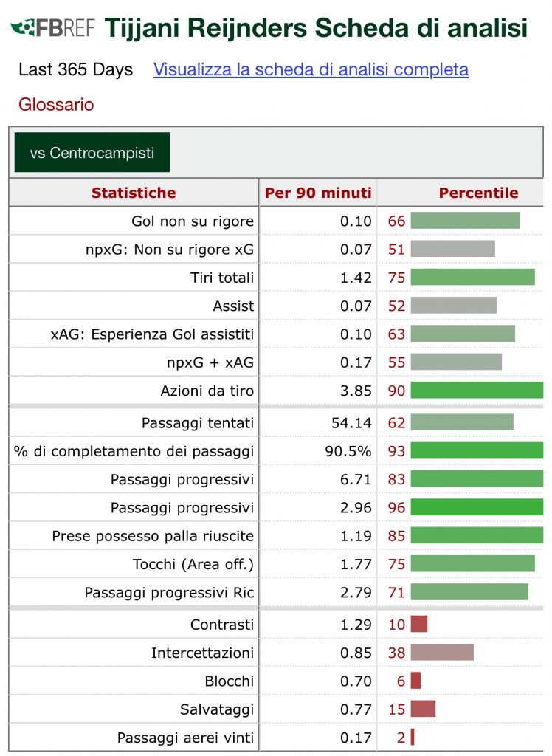Viewport: 552px width, 756px height.
Task: Click the Azioni da tiro percentile bar
Action: coord(477,391)
